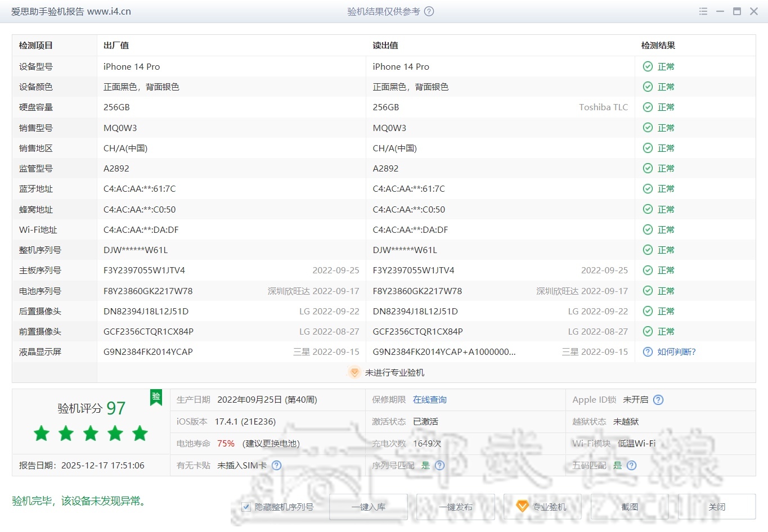Click the 如何判断 question mark icon

pos(648,352)
